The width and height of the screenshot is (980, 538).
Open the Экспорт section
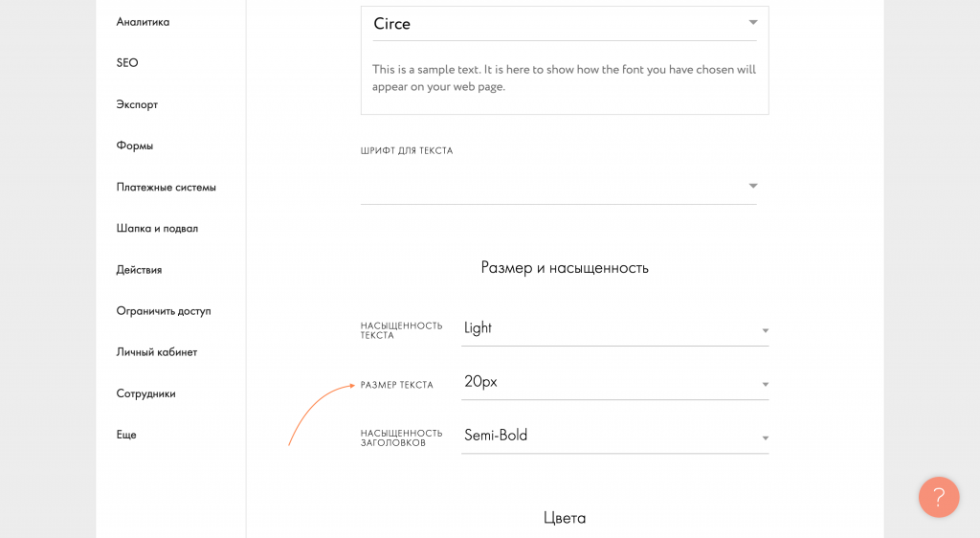(137, 104)
